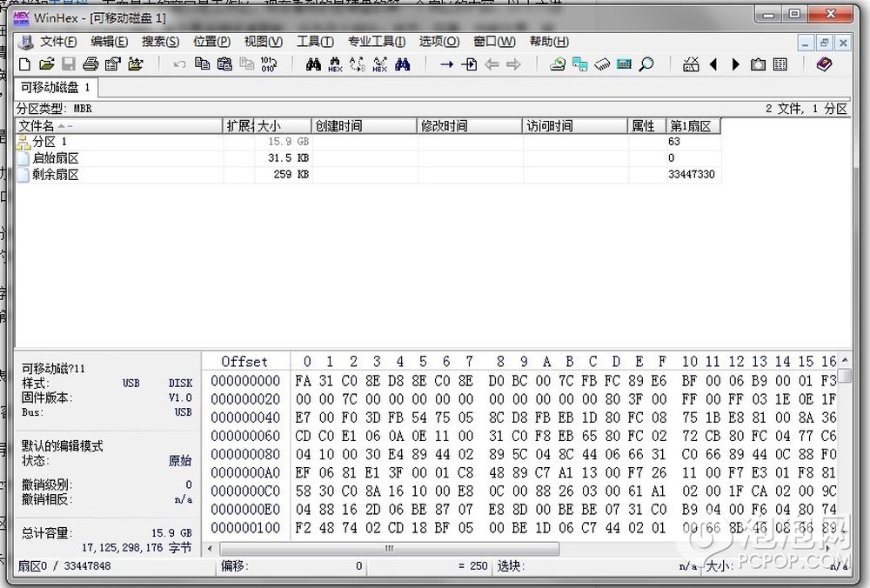Click the horizontal scrollbar thumb under hex view
Viewport: 870px width, 588px height.
point(389,549)
